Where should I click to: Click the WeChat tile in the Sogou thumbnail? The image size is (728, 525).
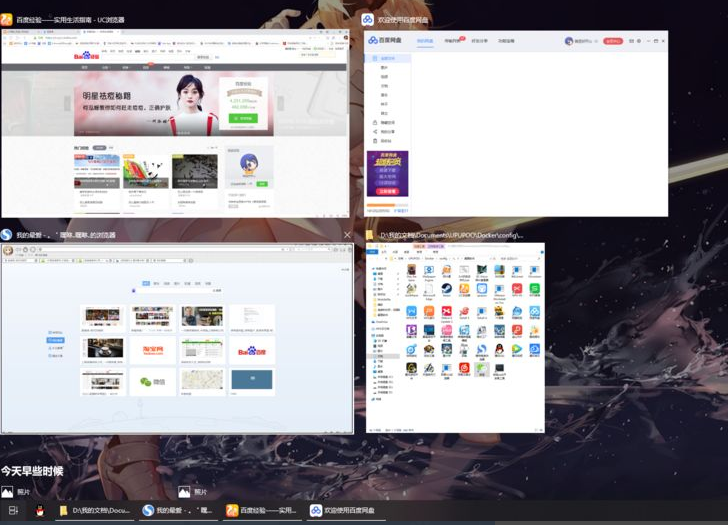pos(153,381)
